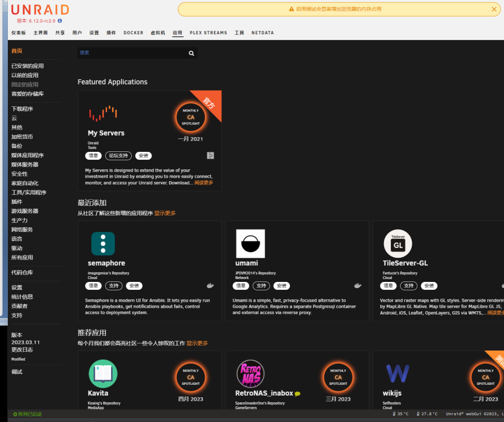The image size is (504, 422).
Task: Open the PLEX STREAMS tab
Action: (208, 33)
